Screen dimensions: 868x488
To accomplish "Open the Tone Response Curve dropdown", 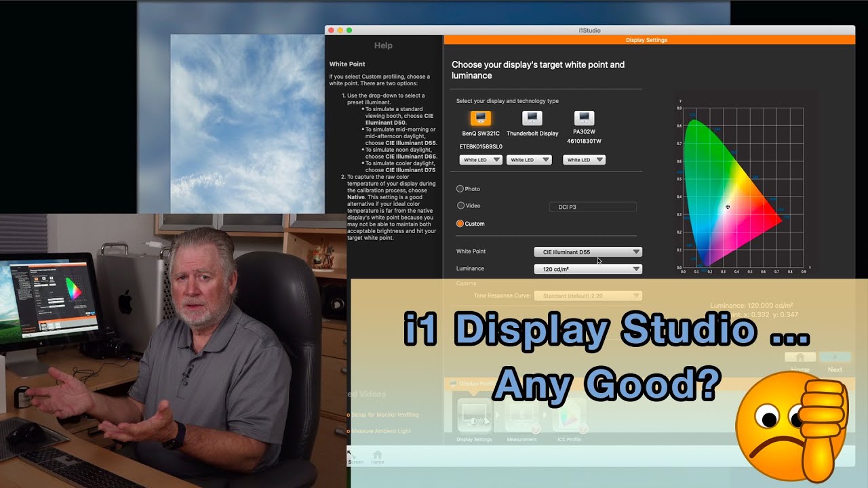I will [x=588, y=296].
